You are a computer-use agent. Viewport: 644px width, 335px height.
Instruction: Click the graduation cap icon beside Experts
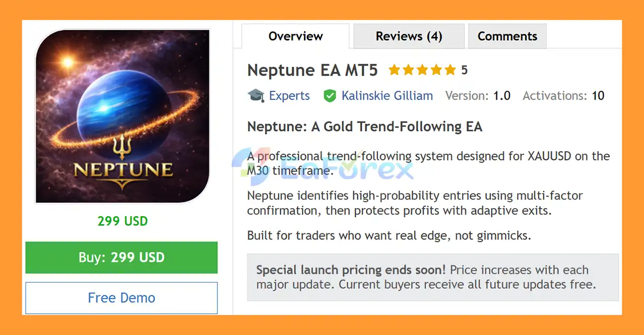(256, 96)
